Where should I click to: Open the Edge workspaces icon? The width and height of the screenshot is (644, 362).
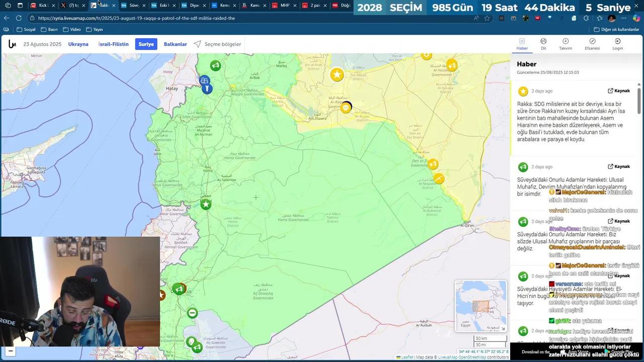point(8,6)
